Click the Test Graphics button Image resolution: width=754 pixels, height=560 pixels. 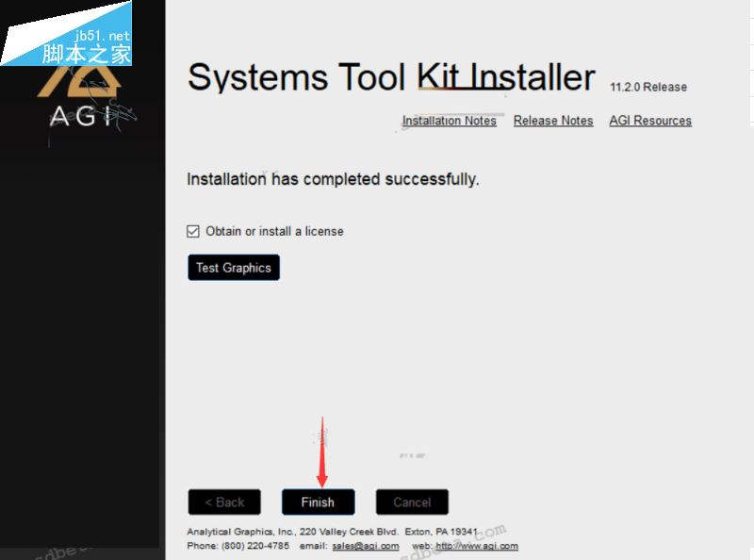[233, 268]
